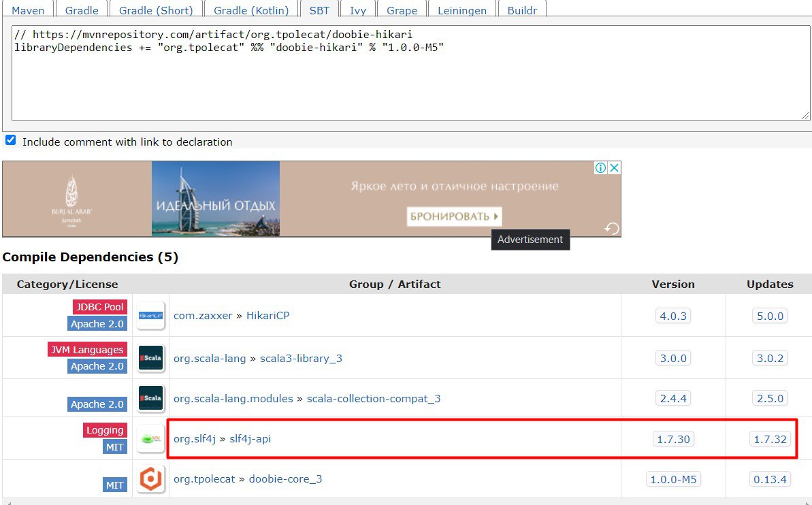The width and height of the screenshot is (812, 505).
Task: Open the scala3-library_3 artifact link
Action: (301, 359)
